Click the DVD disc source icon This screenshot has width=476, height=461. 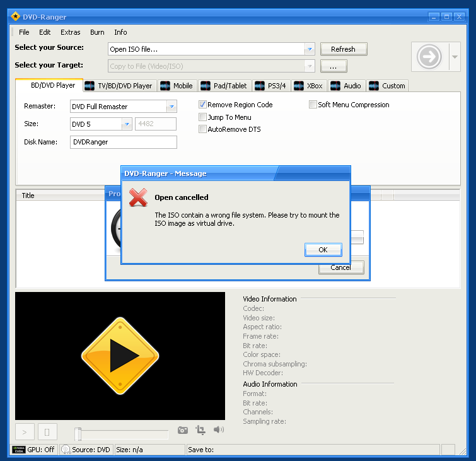coord(66,450)
